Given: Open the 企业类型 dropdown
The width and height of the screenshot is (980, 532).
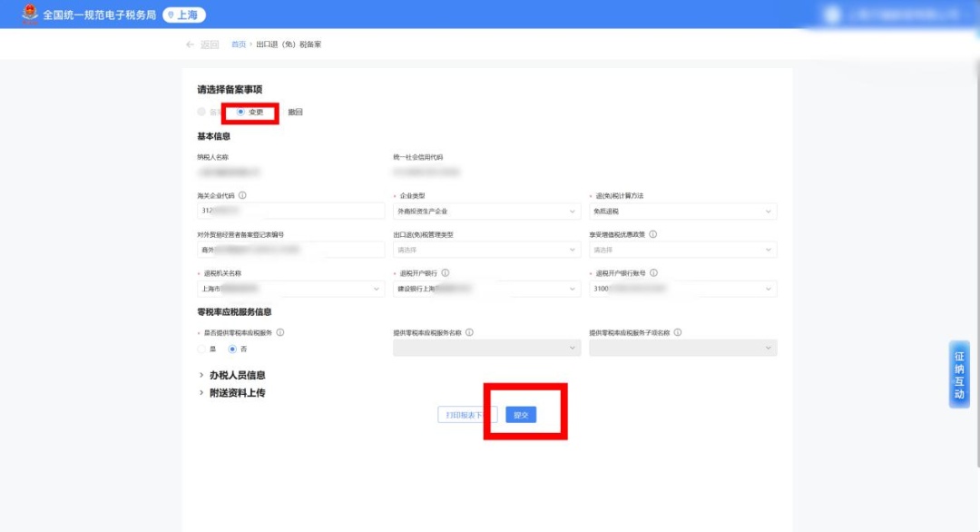Looking at the screenshot, I should point(486,212).
